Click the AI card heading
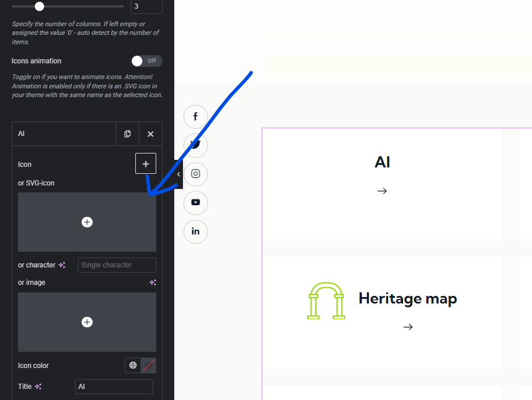Screen dimensions: 532x400 382,162
